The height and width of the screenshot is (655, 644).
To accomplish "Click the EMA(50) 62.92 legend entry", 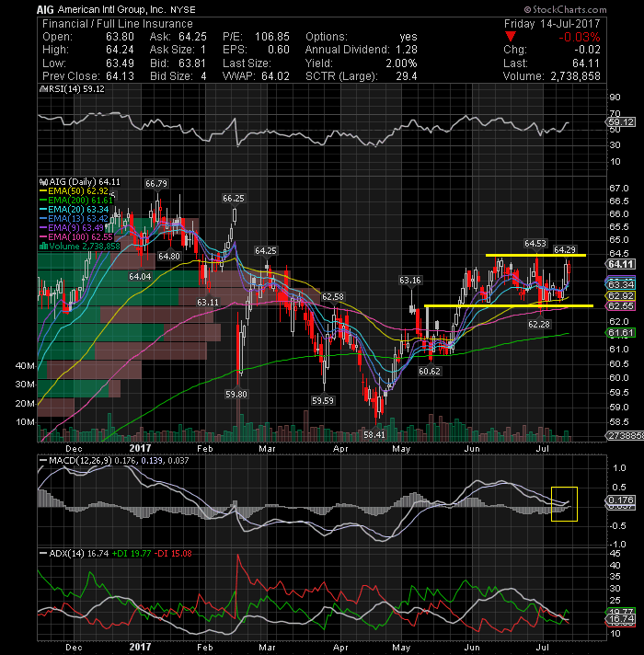I will [74, 191].
